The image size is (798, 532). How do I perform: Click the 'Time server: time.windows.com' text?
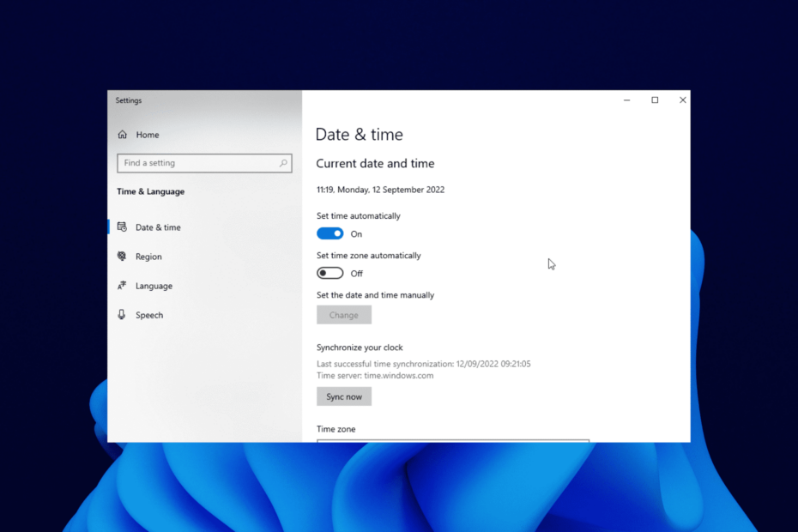[x=375, y=376]
